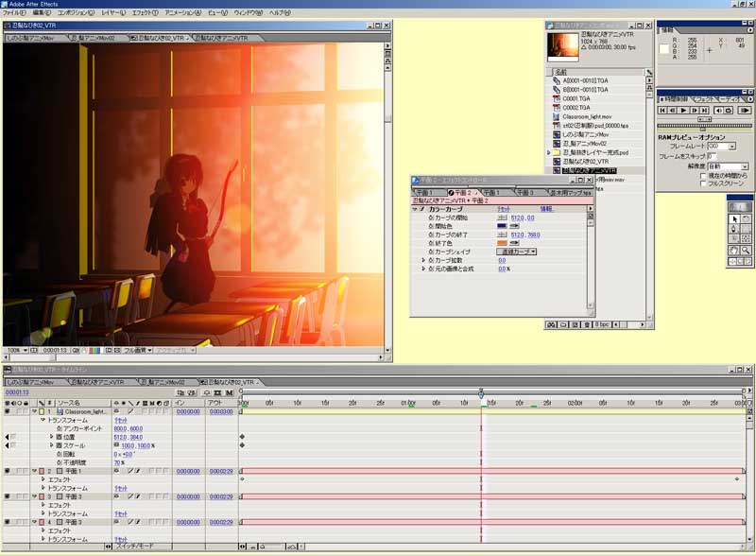Click crosshair for curve start point

(x=502, y=218)
